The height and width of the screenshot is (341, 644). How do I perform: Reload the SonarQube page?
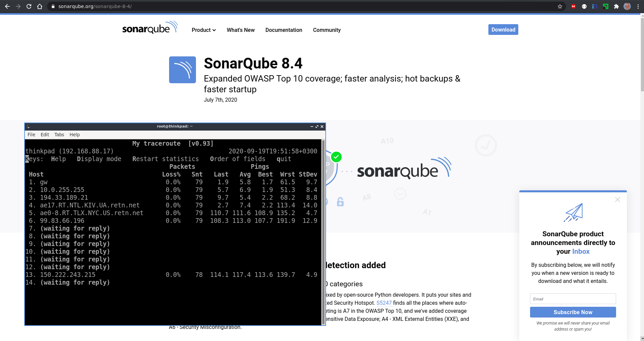point(29,6)
